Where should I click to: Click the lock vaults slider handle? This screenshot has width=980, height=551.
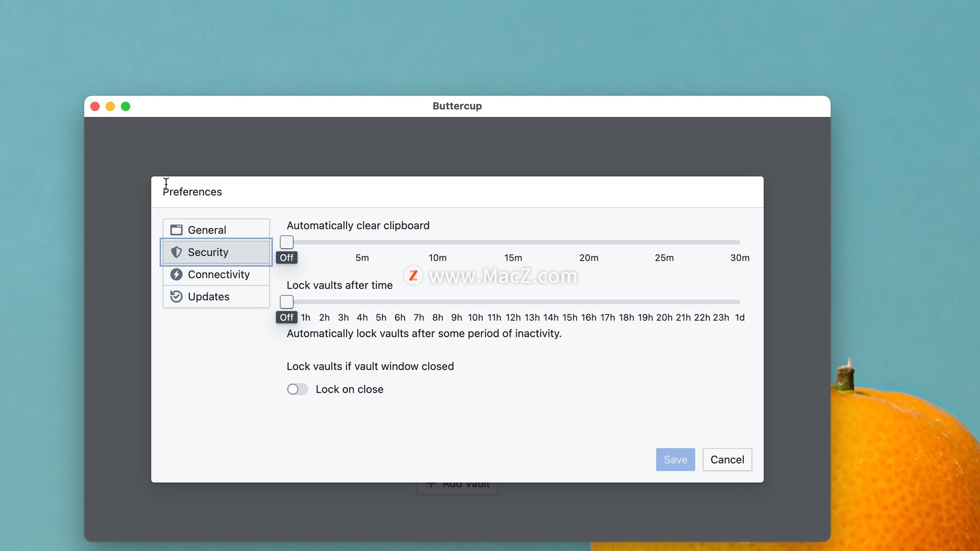pyautogui.click(x=287, y=302)
